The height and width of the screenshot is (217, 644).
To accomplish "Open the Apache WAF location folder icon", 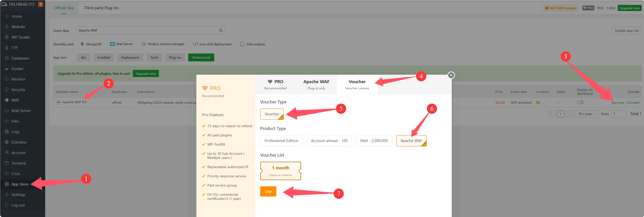I will pyautogui.click(x=538, y=102).
